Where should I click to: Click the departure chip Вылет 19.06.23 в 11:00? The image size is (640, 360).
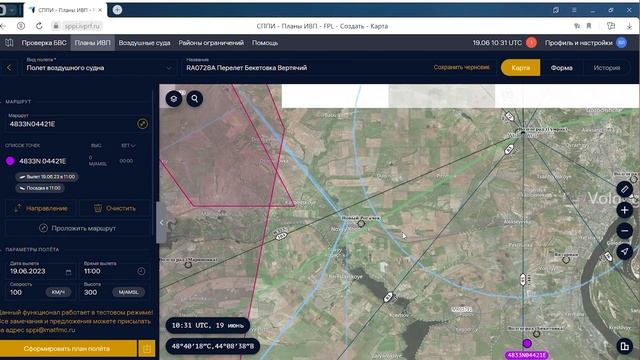pos(47,177)
